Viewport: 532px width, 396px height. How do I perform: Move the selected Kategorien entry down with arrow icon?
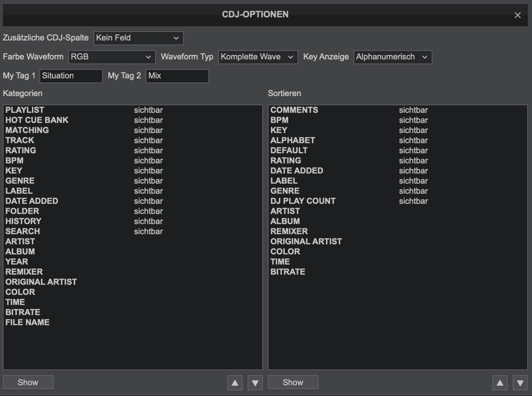255,382
